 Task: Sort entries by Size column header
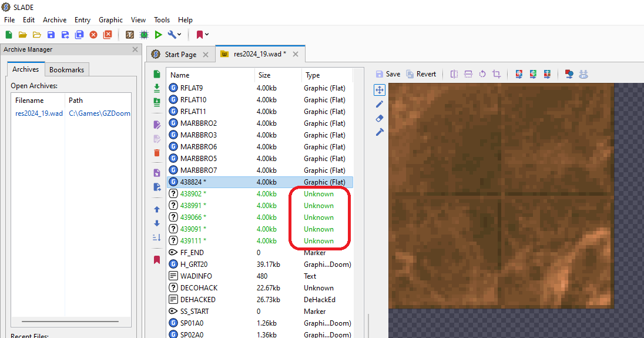click(x=278, y=75)
